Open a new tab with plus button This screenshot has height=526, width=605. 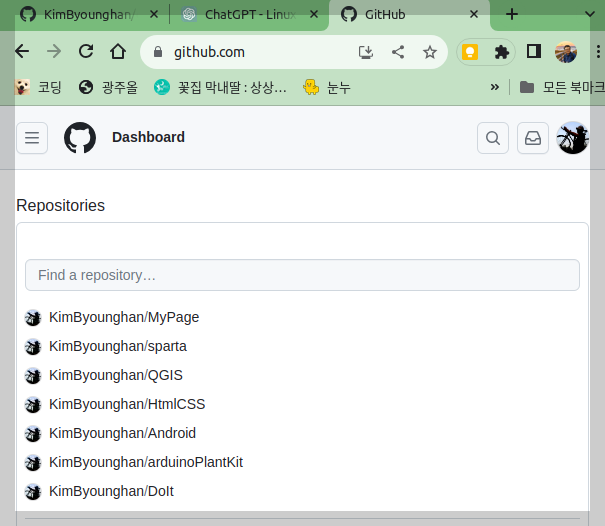[512, 15]
